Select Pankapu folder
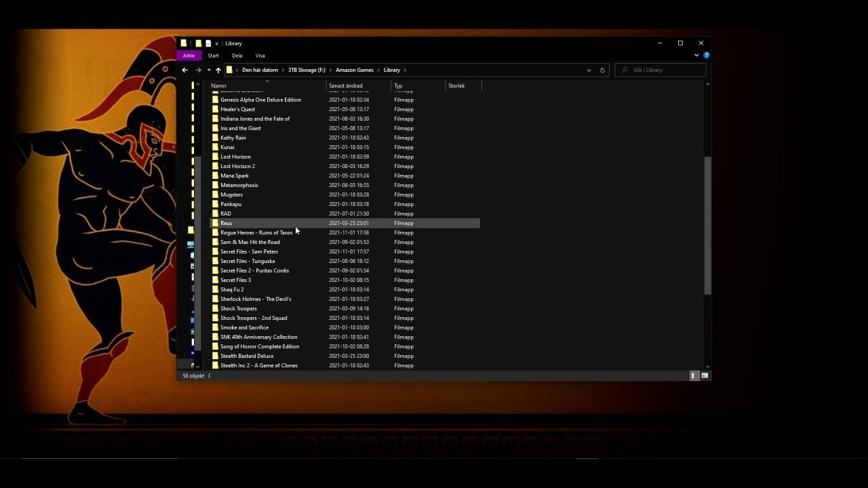The width and height of the screenshot is (868, 488). point(231,204)
